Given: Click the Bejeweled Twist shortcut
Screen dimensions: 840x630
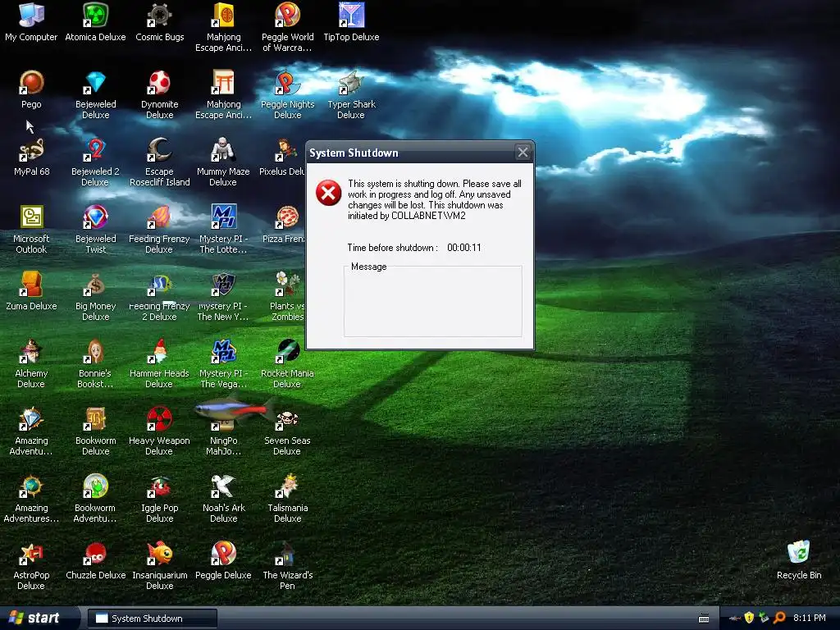Looking at the screenshot, I should (95, 230).
